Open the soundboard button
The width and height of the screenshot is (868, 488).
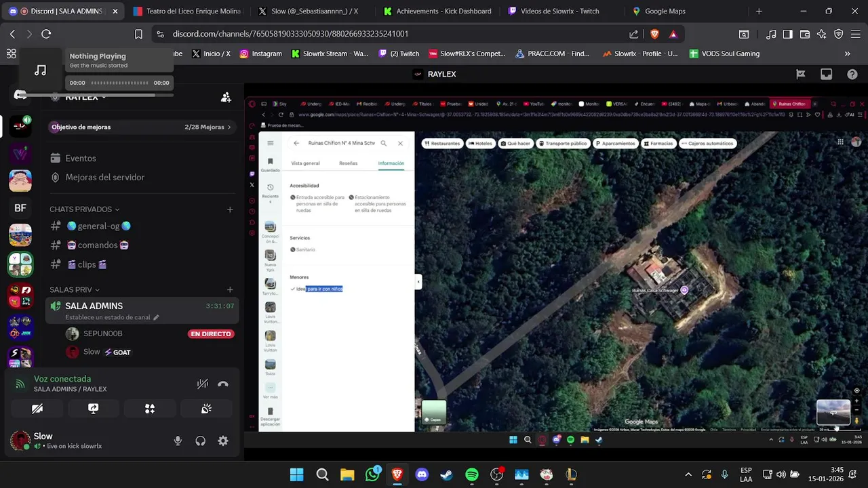pyautogui.click(x=206, y=409)
